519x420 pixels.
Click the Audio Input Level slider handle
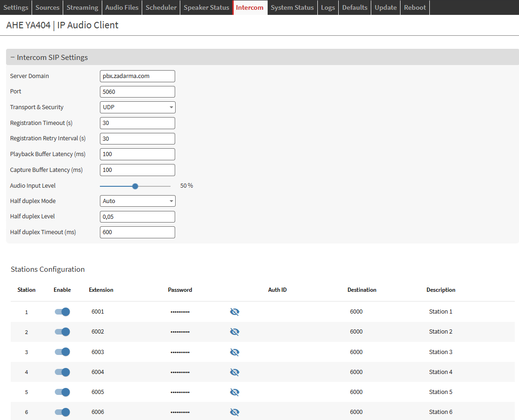135,186
